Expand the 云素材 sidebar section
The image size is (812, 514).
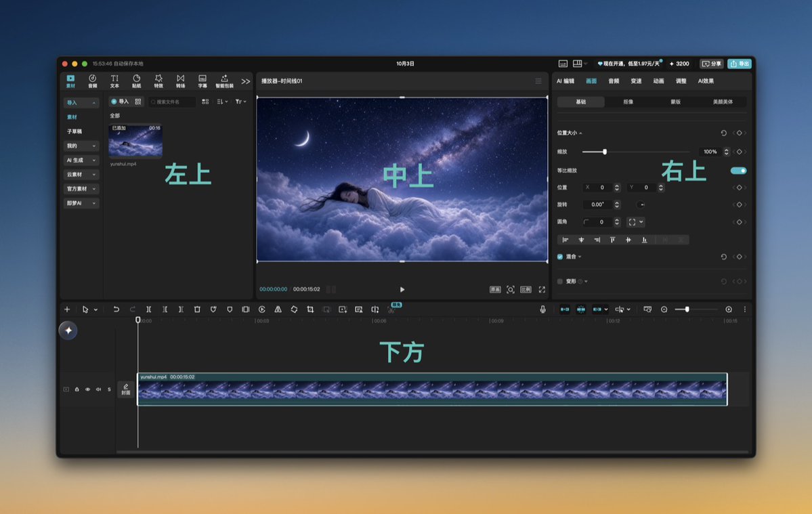[x=81, y=175]
